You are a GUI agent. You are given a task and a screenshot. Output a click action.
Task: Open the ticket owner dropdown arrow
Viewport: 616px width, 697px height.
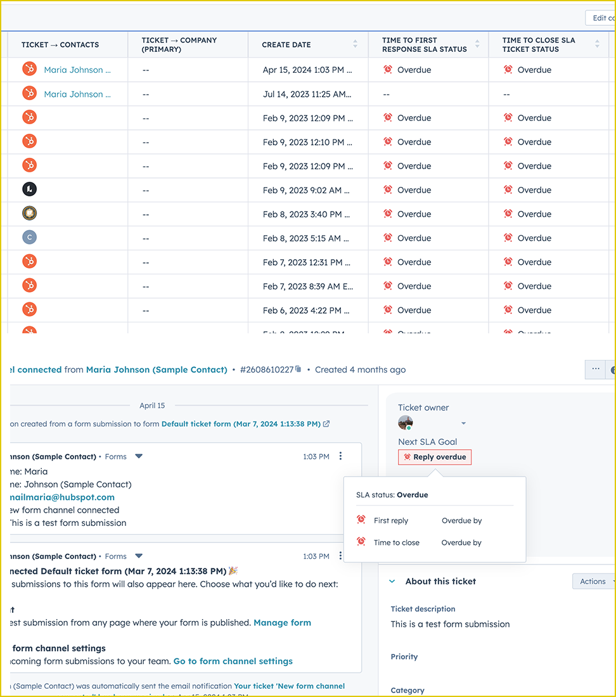click(463, 423)
